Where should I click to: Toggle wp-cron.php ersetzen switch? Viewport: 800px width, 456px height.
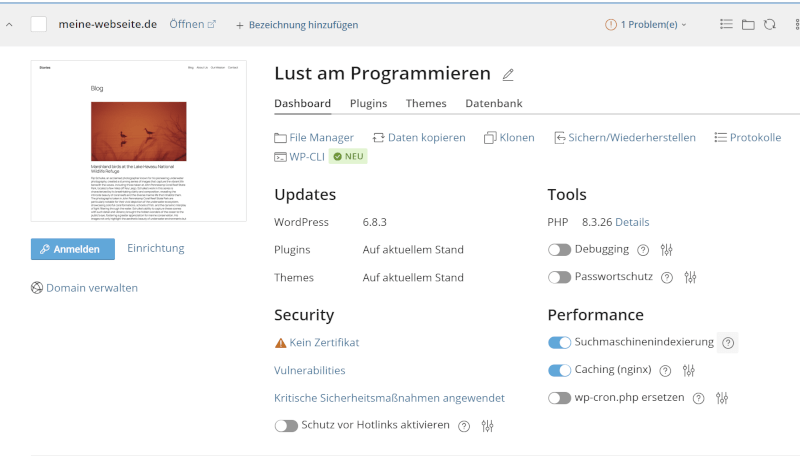[x=559, y=398]
